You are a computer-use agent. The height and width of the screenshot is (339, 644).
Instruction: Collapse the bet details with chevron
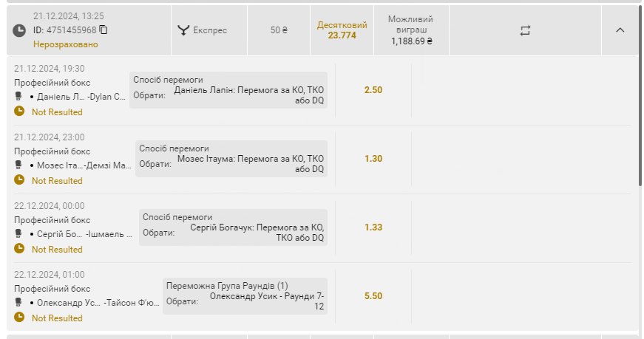[x=620, y=30]
